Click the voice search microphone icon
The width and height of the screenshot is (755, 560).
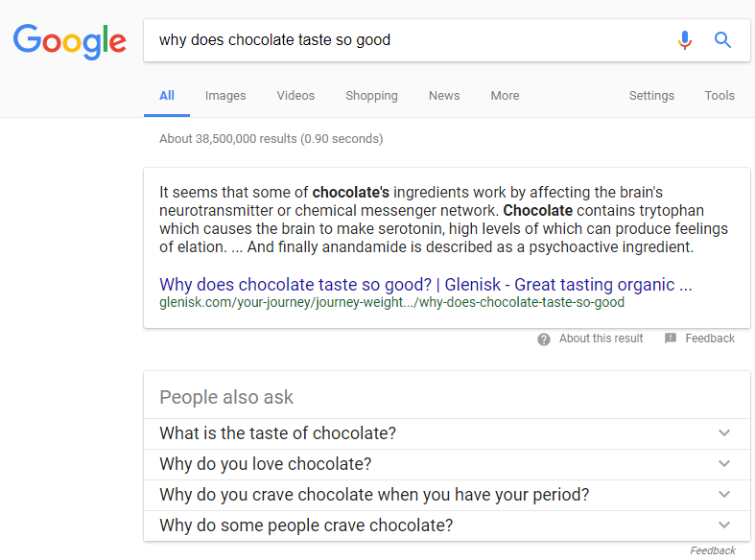684,40
